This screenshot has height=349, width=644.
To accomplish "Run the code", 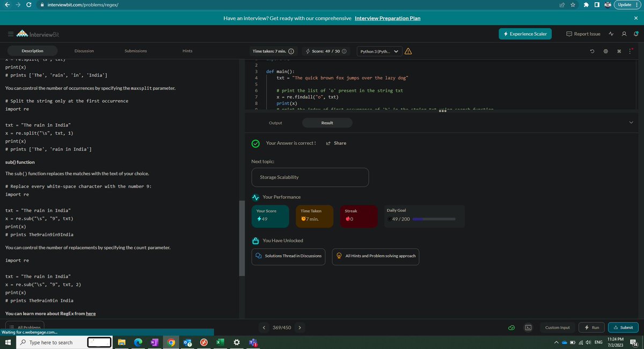I will (x=592, y=327).
